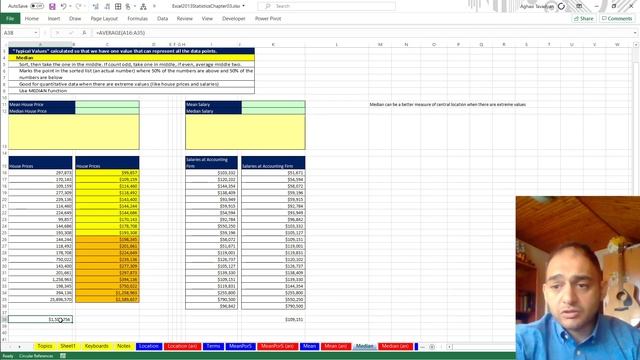Click the Comments button
640x360 pixels.
[x=617, y=19]
